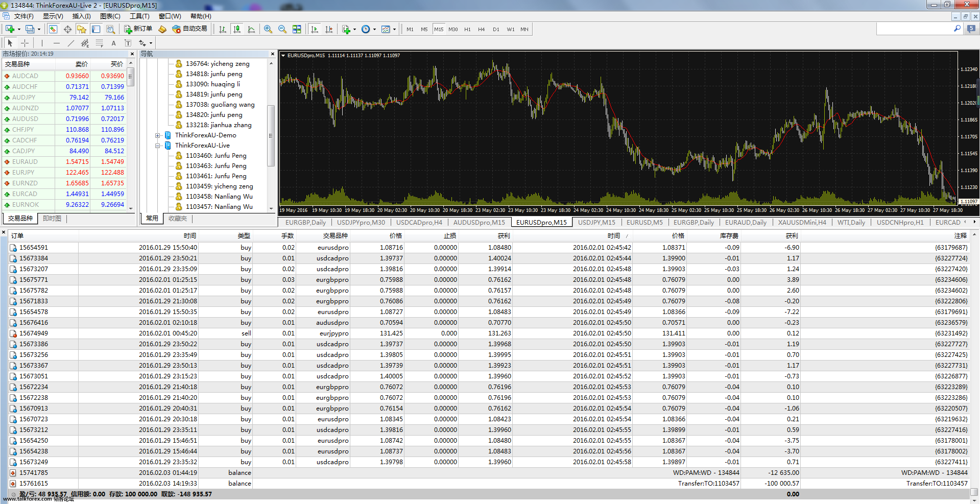Select the equidistant channel tool
The image size is (980, 504).
[85, 43]
